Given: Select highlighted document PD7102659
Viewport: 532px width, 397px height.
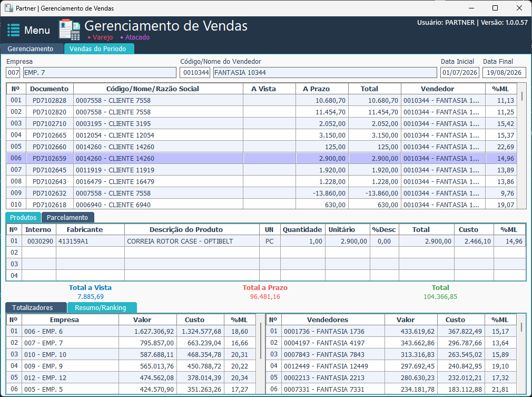Looking at the screenshot, I should click(x=262, y=158).
